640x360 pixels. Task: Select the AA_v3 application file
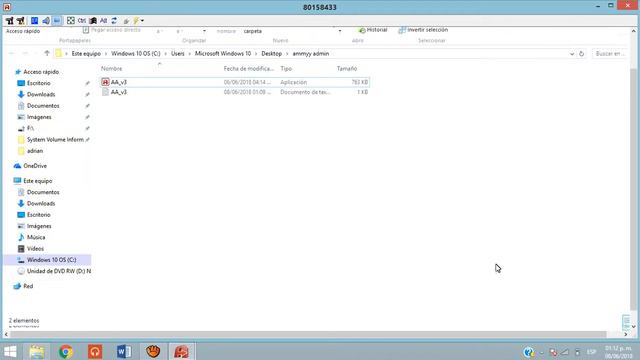[x=235, y=82]
